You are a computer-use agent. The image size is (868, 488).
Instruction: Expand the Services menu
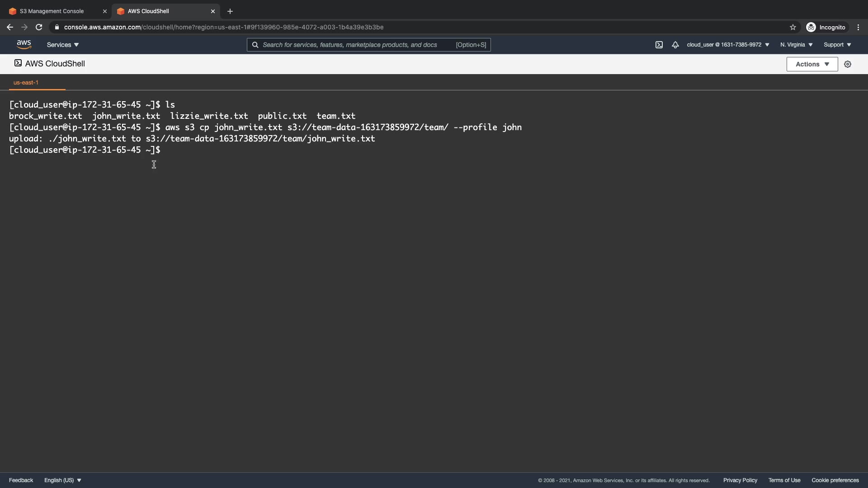coord(63,45)
